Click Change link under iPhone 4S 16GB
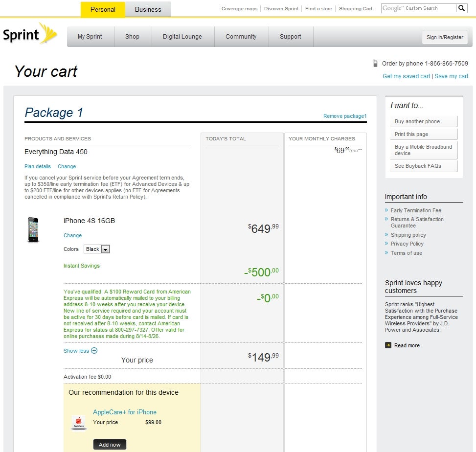Image resolution: width=476 pixels, height=452 pixels. pyautogui.click(x=72, y=235)
